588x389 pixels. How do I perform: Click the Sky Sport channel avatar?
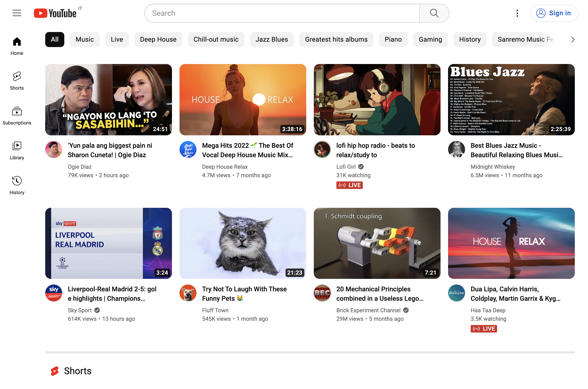coord(54,293)
